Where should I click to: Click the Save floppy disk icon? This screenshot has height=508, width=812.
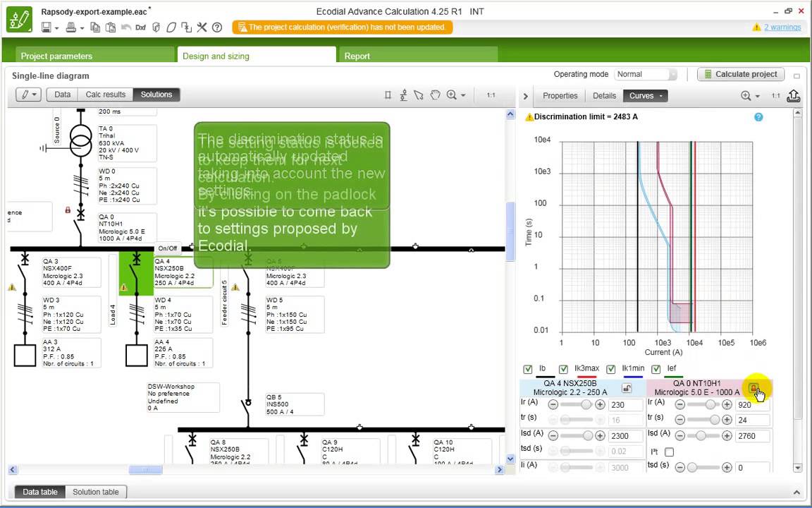[46, 28]
